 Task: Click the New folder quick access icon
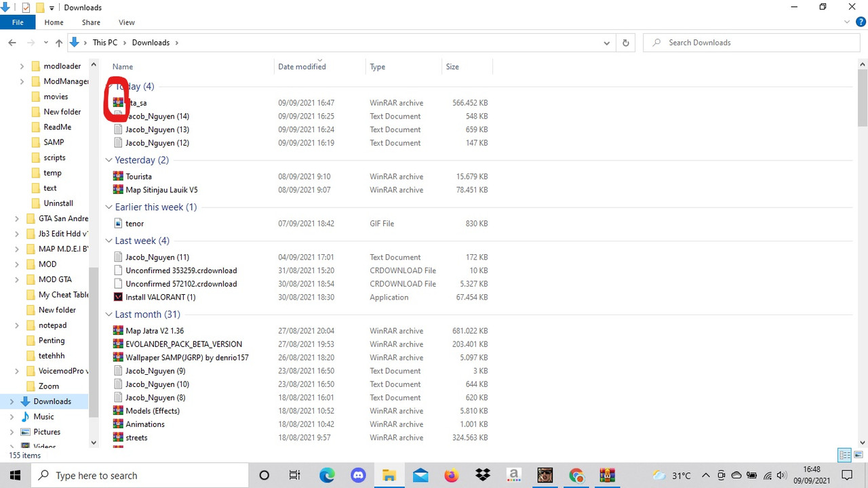[39, 7]
